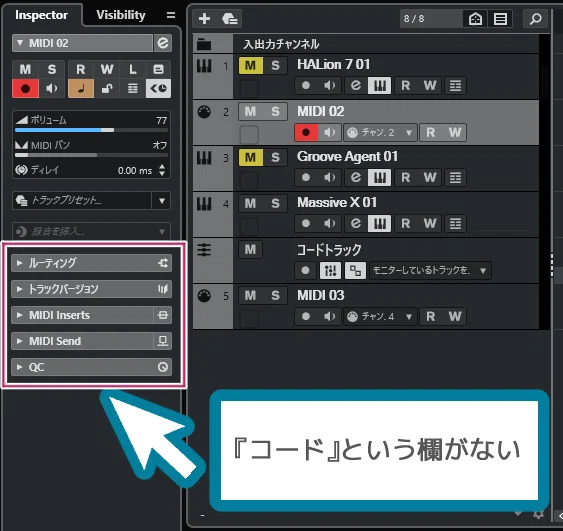Viewport: 563px width, 531px height.
Task: Toggle monitor on the Massive X 01 track
Action: click(x=329, y=223)
